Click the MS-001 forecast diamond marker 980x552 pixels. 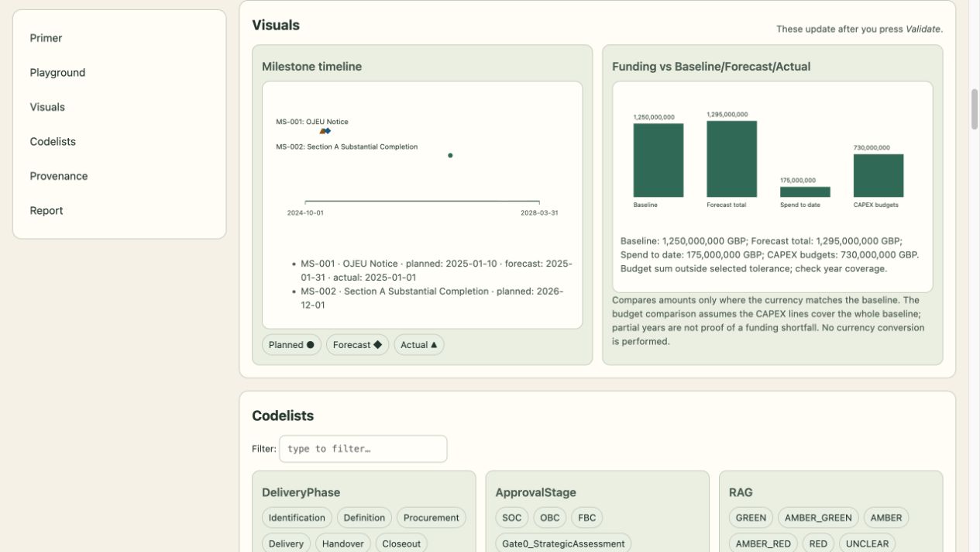click(328, 131)
